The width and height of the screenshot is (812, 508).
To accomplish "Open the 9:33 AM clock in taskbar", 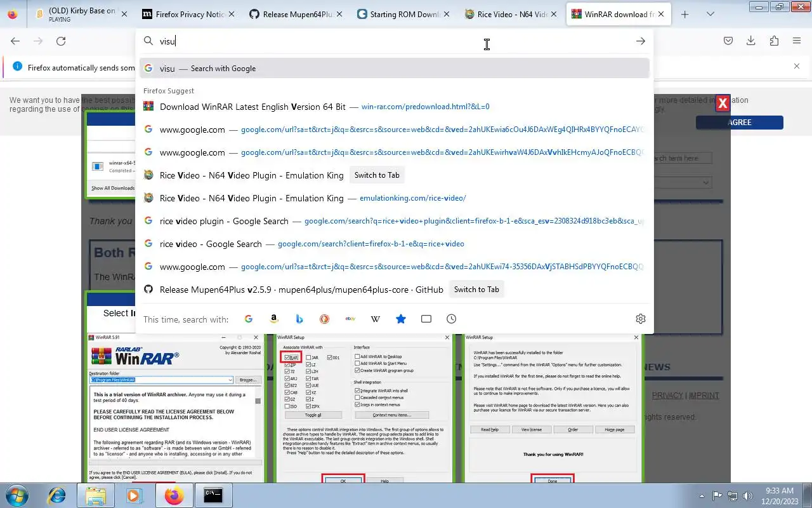I will tap(780, 495).
